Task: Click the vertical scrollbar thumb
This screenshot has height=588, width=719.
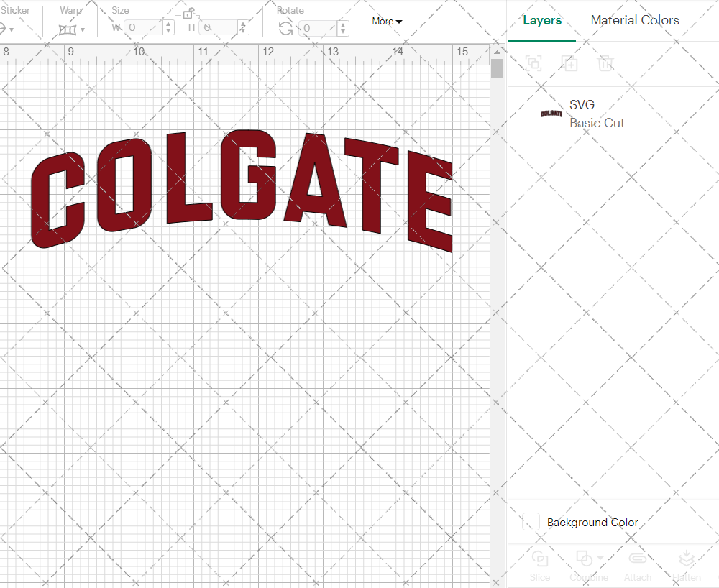Action: click(x=497, y=69)
